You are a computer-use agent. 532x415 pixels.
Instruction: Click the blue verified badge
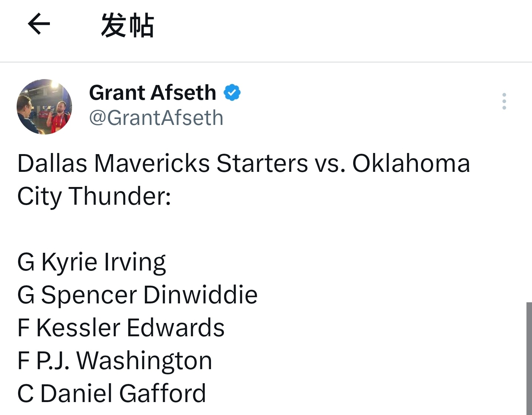point(232,92)
